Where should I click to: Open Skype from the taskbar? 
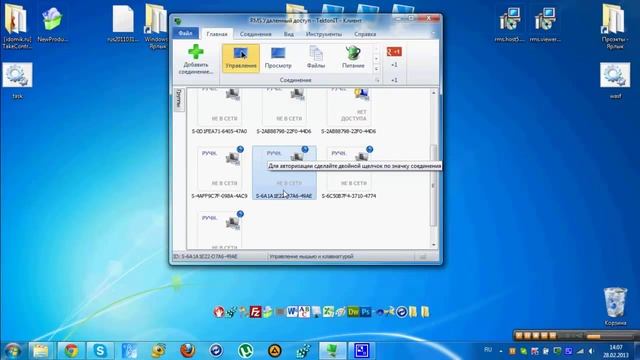point(100,351)
